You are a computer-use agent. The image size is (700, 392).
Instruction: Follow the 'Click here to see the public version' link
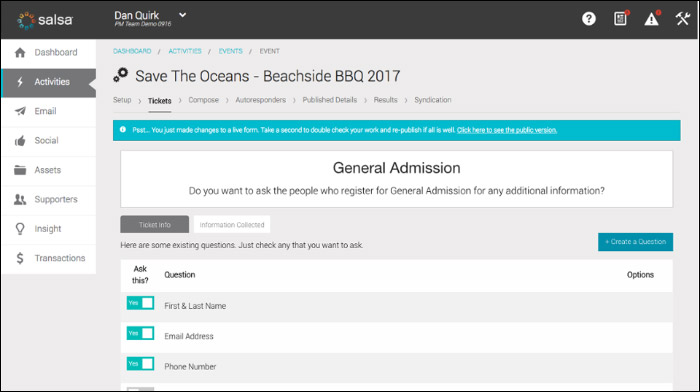click(x=507, y=130)
